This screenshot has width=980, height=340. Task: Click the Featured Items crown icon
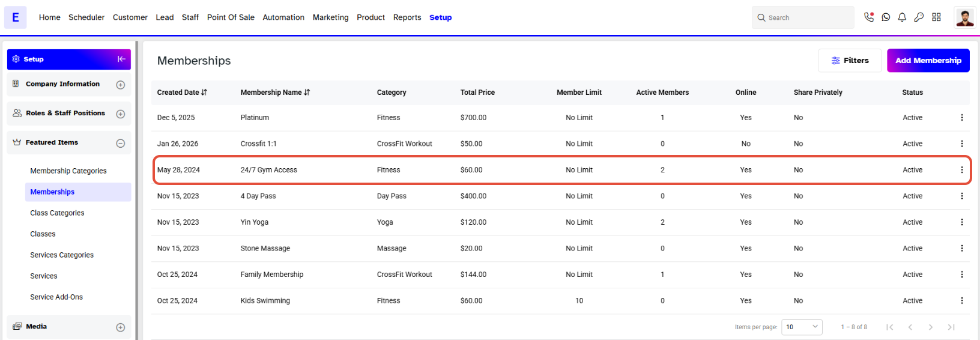(x=17, y=142)
